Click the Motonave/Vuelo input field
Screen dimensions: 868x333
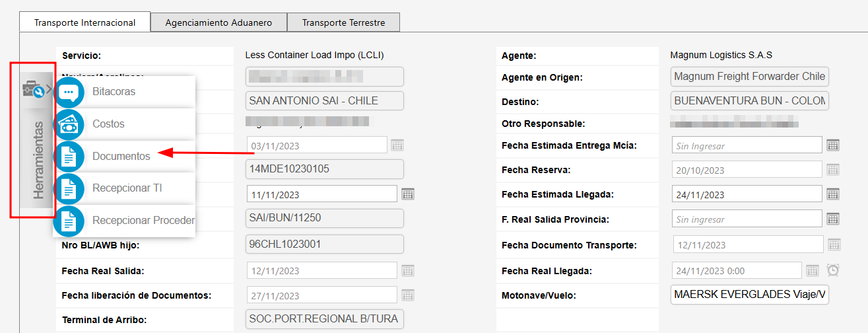pyautogui.click(x=749, y=294)
